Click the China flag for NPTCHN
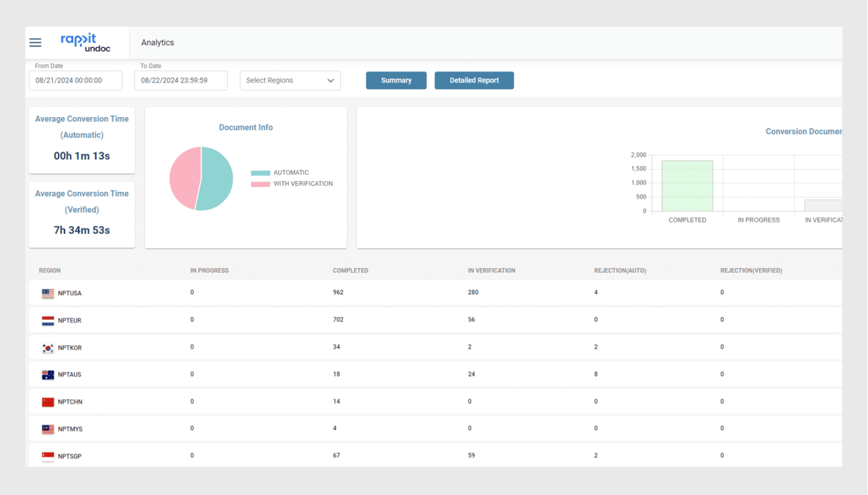This screenshot has width=868, height=495. (48, 401)
